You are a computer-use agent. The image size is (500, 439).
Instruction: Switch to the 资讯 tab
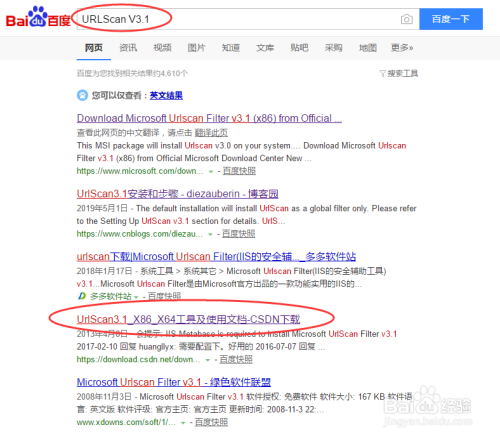point(128,48)
